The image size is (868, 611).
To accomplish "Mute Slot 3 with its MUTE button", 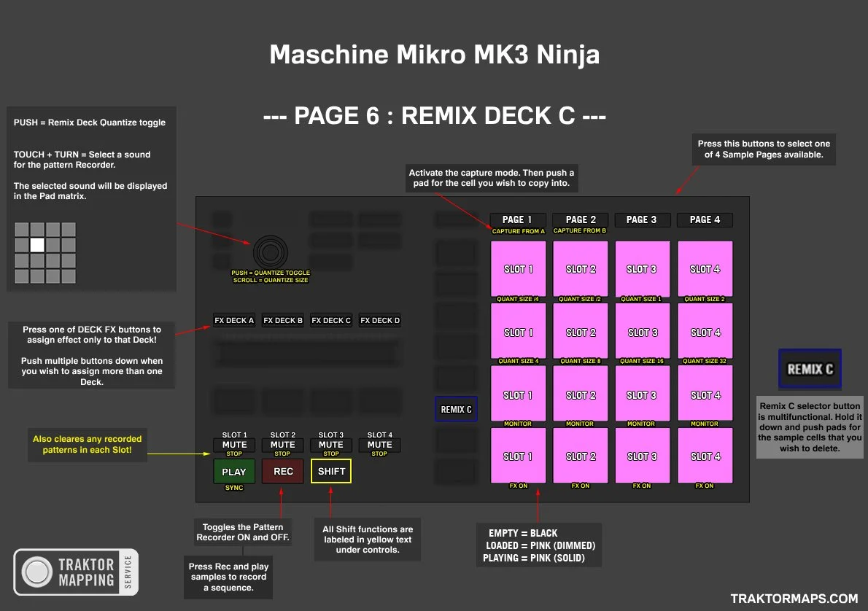I will [331, 445].
